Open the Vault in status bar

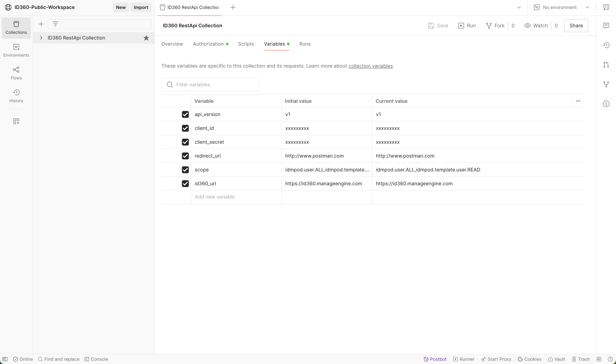point(557,359)
